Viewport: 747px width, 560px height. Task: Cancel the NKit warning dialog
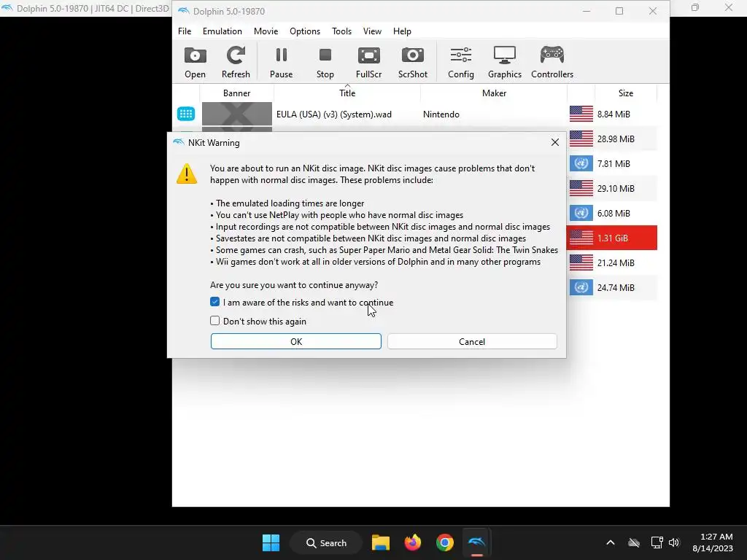tap(472, 341)
